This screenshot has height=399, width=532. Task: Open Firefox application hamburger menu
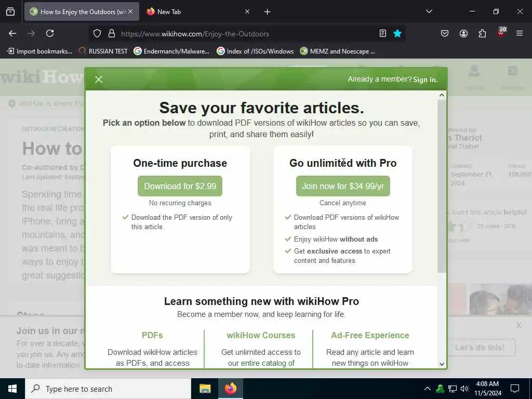520,33
